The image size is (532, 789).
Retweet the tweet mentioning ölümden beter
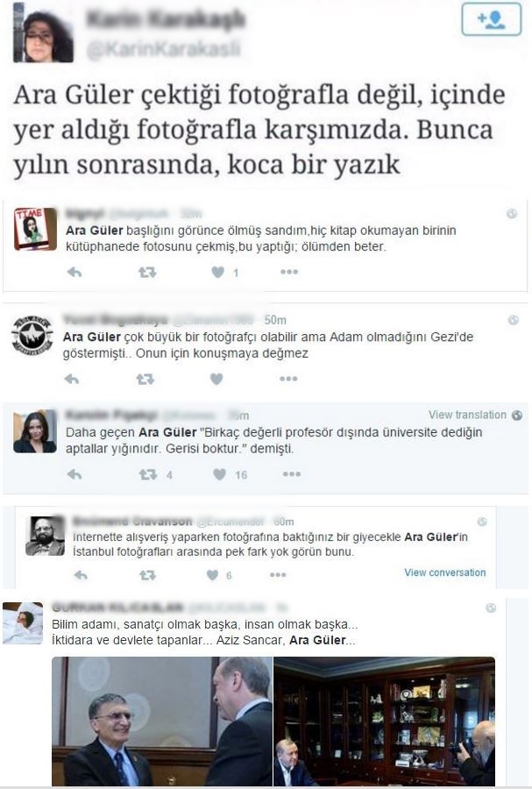click(147, 273)
